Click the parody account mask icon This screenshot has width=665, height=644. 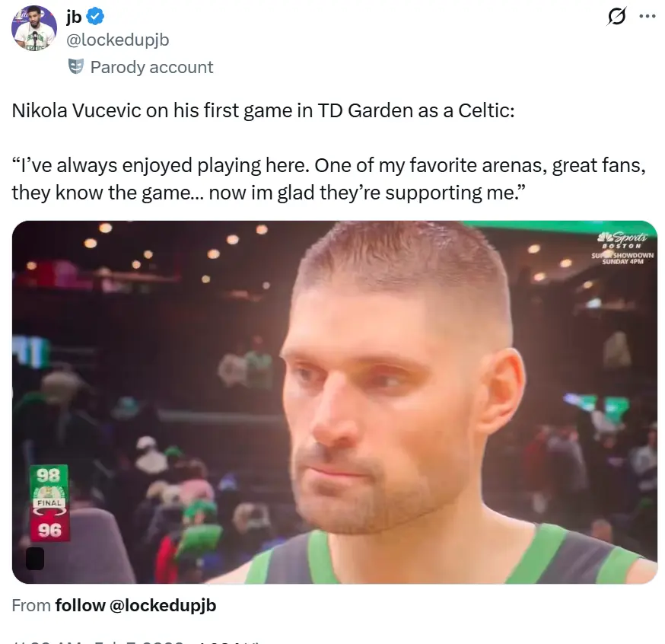coord(76,66)
